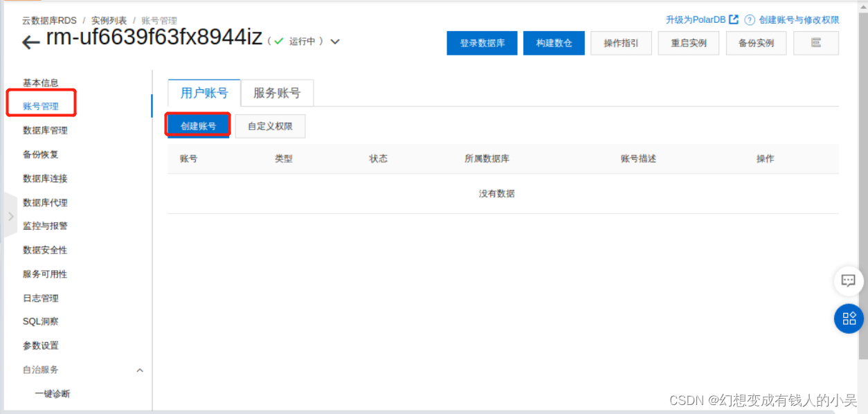Open the dropdown arrow next to 运行中

(335, 42)
